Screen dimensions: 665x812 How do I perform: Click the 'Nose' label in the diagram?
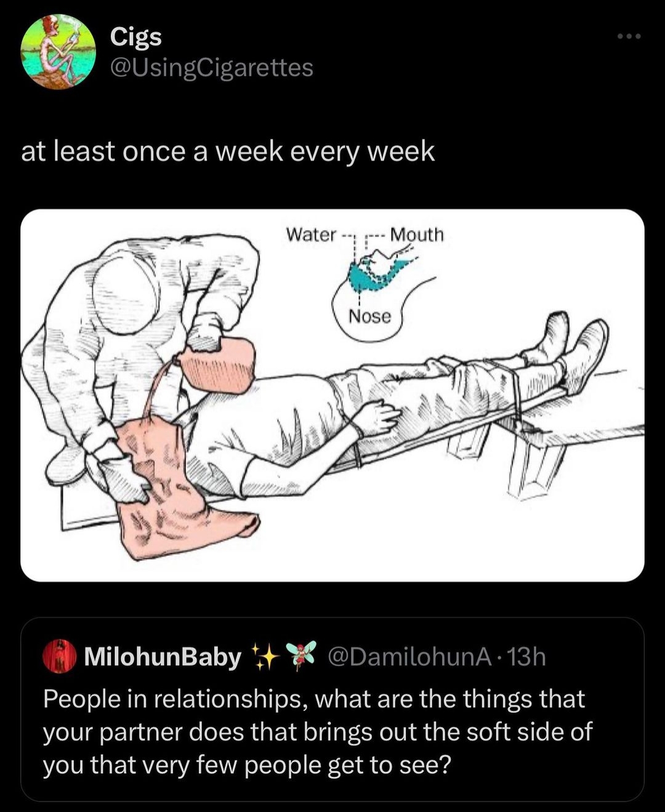click(369, 316)
